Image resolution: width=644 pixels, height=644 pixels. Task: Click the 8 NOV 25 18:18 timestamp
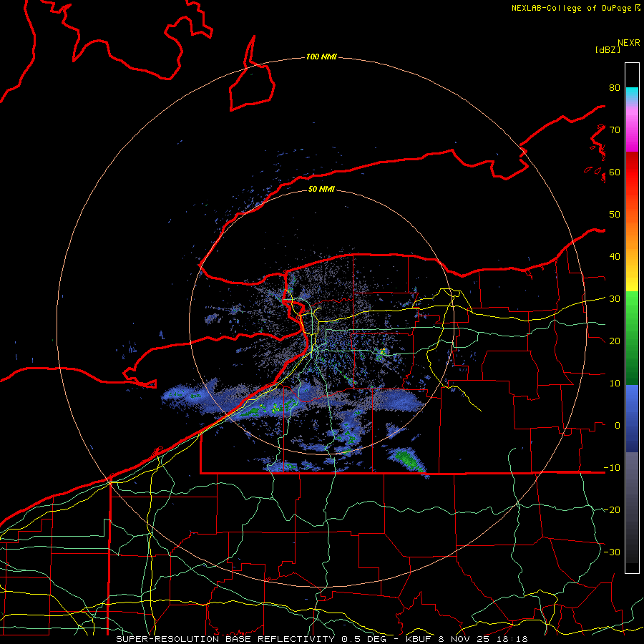click(x=482, y=639)
